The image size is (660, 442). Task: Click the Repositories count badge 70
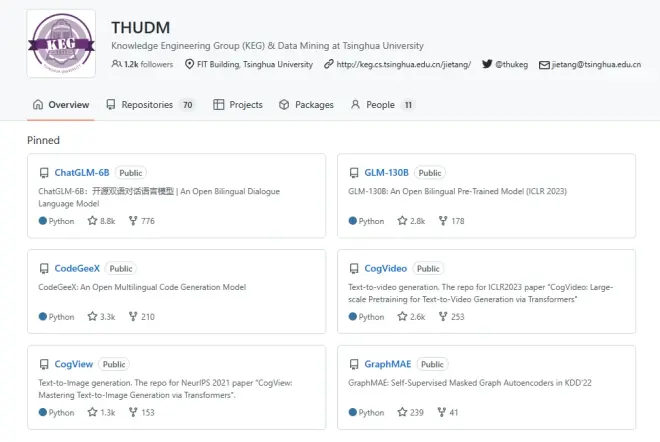[188, 105]
